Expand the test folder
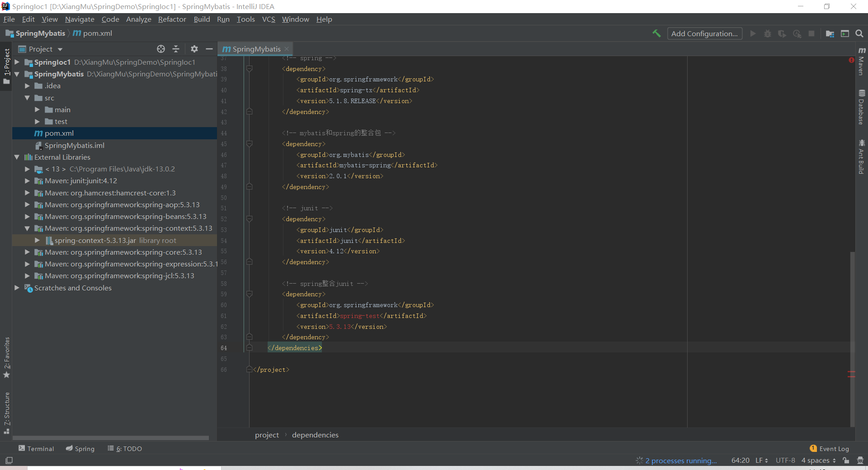 (x=37, y=122)
